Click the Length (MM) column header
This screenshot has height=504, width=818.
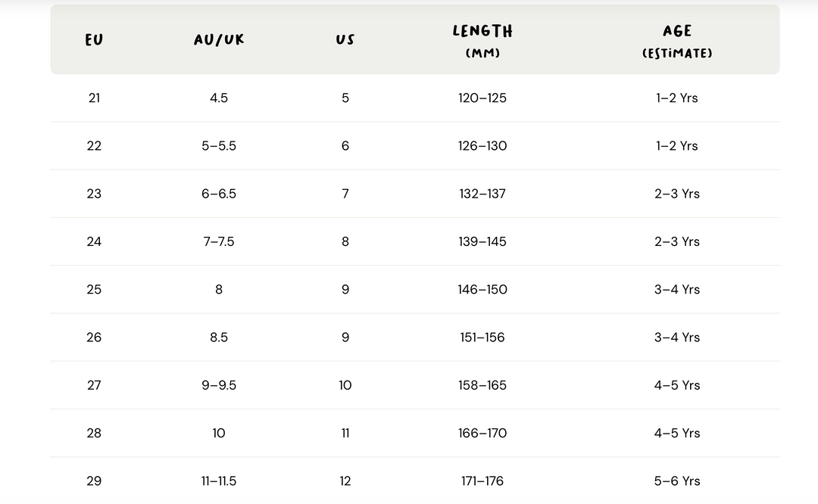[482, 41]
